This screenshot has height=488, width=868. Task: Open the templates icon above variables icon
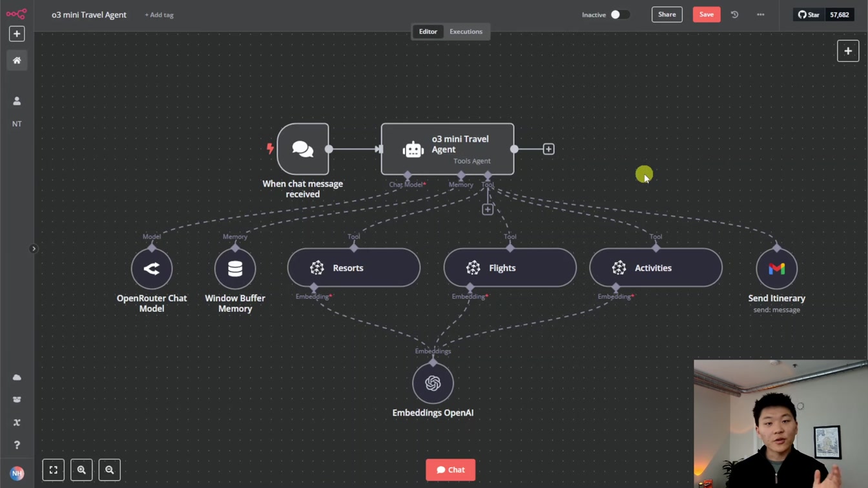[17, 400]
